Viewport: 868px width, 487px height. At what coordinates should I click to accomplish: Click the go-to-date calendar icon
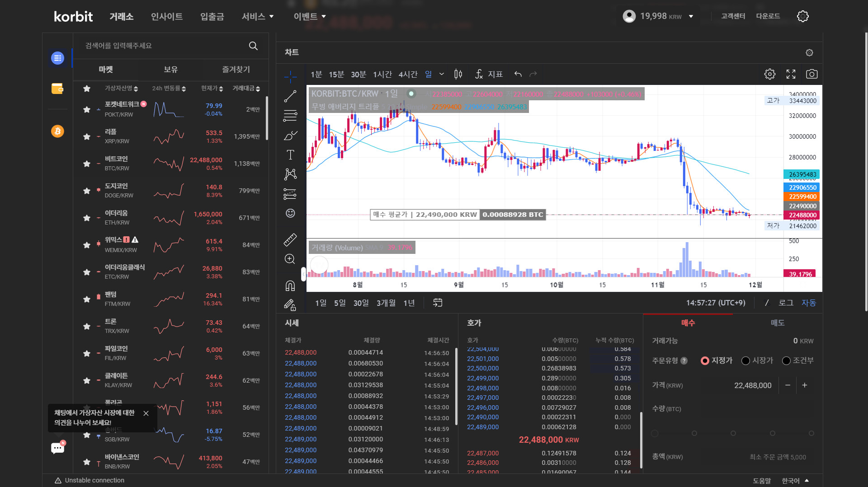(x=438, y=303)
